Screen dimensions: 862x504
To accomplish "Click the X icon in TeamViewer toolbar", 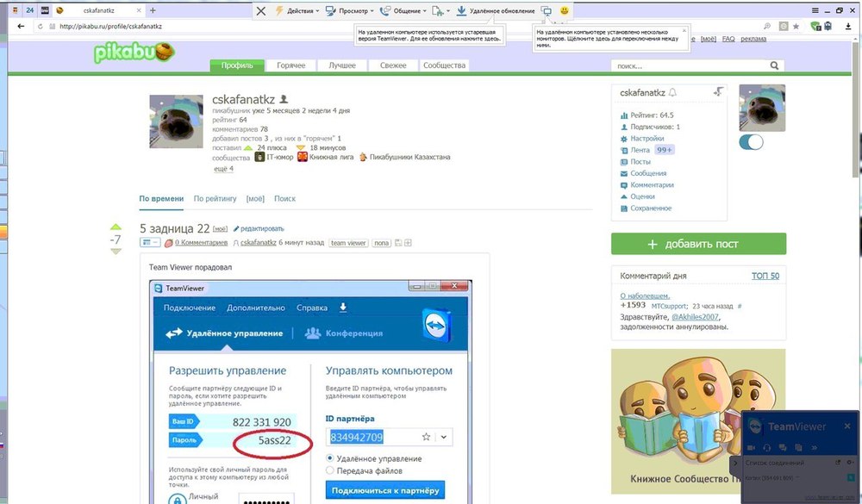I will (x=261, y=11).
